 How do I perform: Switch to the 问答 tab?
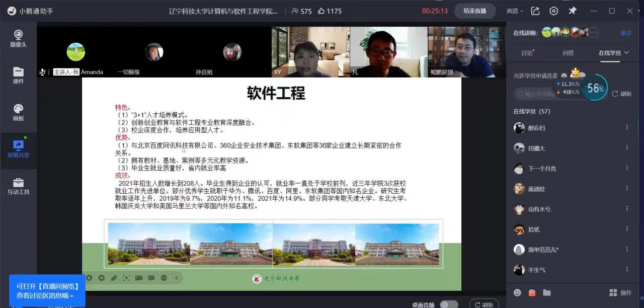pos(568,53)
